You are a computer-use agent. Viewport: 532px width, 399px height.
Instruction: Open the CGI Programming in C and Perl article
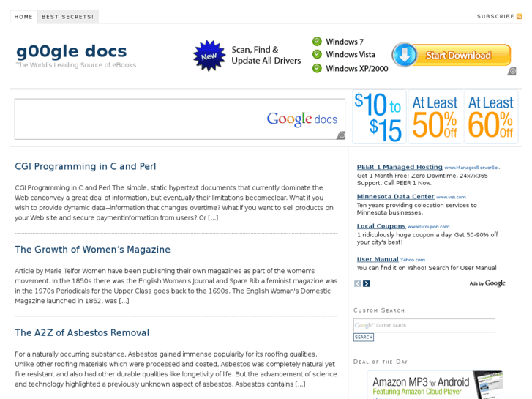(x=86, y=166)
